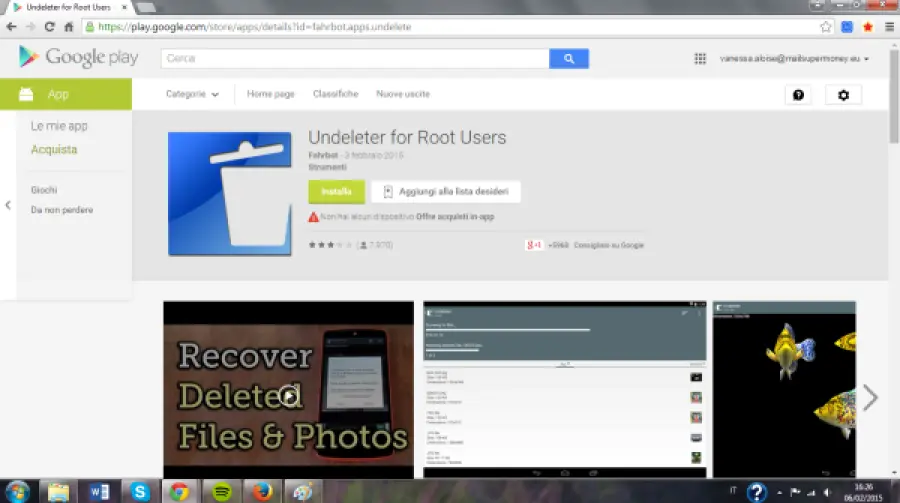The width and height of the screenshot is (900, 503).
Task: Open the Fahrbot developer link
Action: (323, 155)
